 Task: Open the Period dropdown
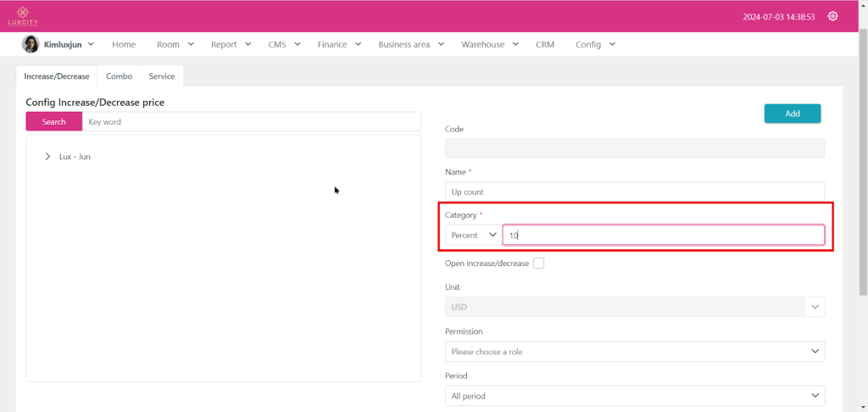pos(634,396)
